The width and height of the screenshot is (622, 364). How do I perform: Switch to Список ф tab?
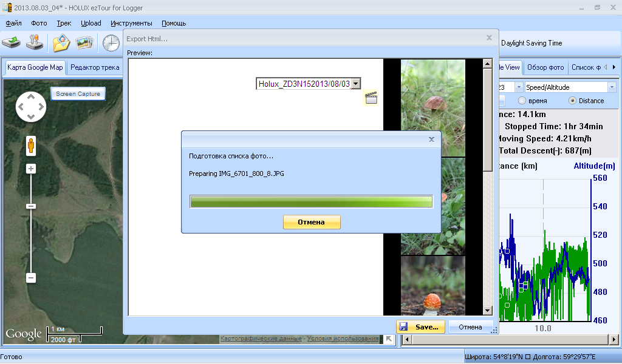coord(586,67)
